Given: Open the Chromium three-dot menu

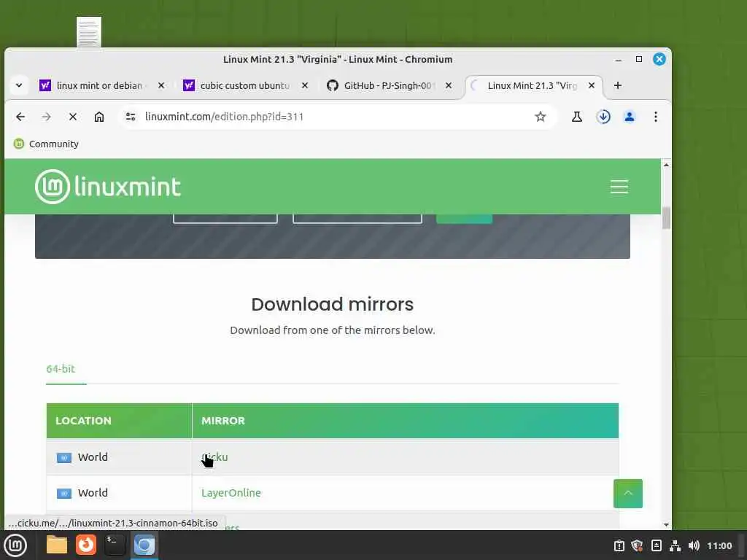Looking at the screenshot, I should coord(656,117).
